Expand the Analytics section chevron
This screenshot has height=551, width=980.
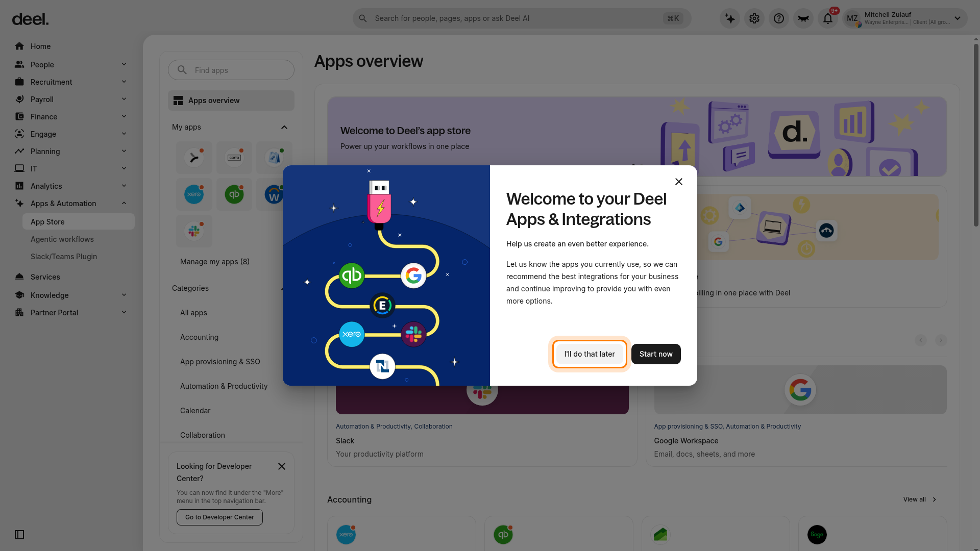click(124, 186)
